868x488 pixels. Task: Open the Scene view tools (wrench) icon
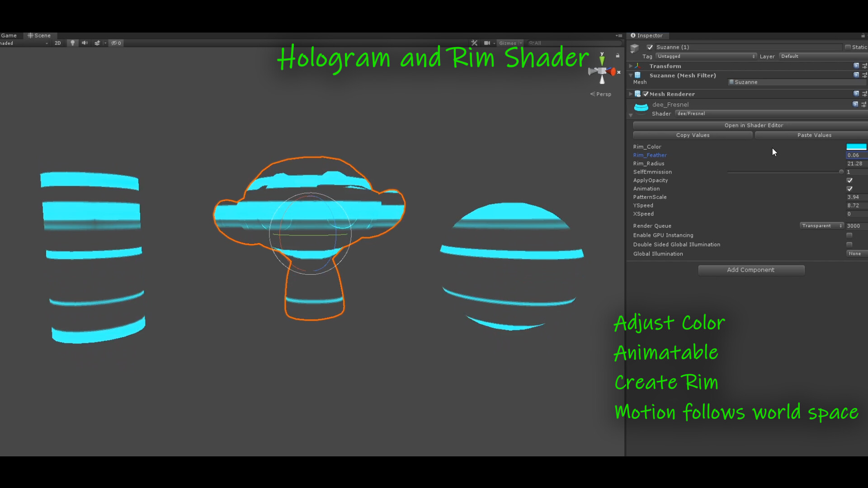tap(474, 42)
